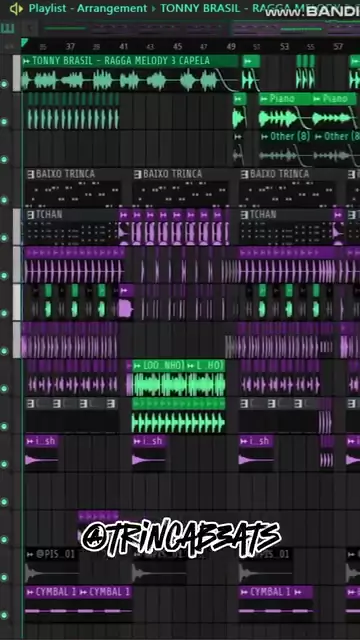Click bar 41 on the timeline ruler

[124, 47]
